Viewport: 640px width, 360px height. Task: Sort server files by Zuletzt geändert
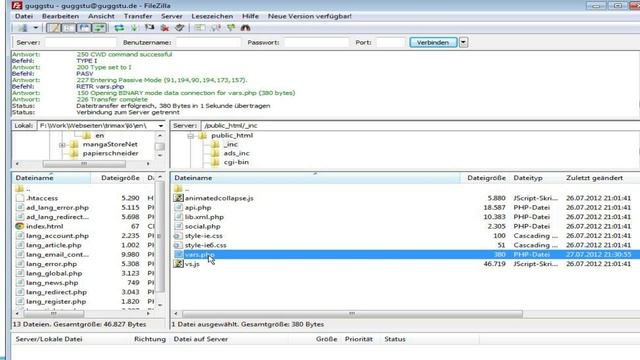[x=594, y=178]
